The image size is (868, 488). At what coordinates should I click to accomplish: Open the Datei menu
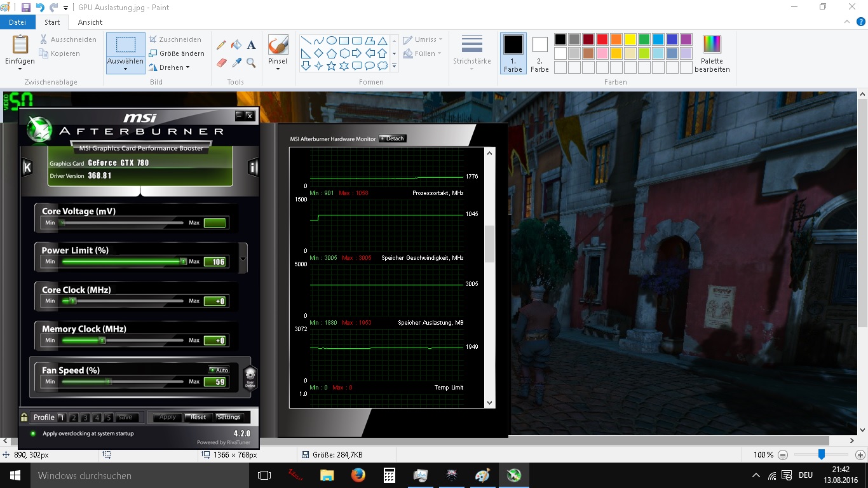(18, 22)
